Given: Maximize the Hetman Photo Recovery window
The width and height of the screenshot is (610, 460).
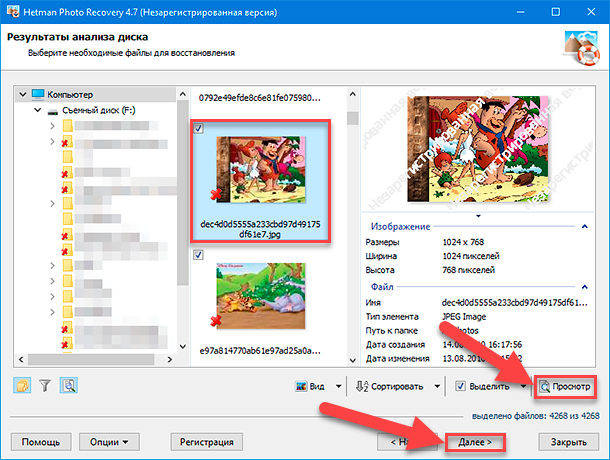Looking at the screenshot, I should (x=556, y=12).
